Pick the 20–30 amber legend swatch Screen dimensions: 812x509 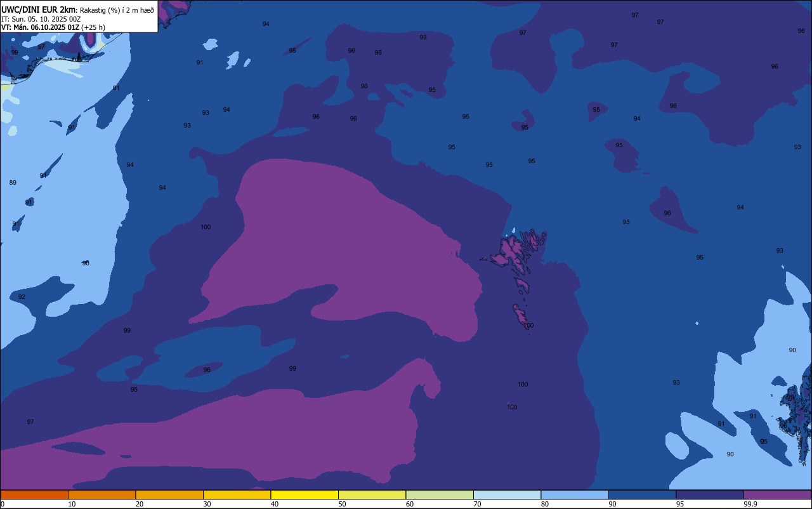[169, 494]
